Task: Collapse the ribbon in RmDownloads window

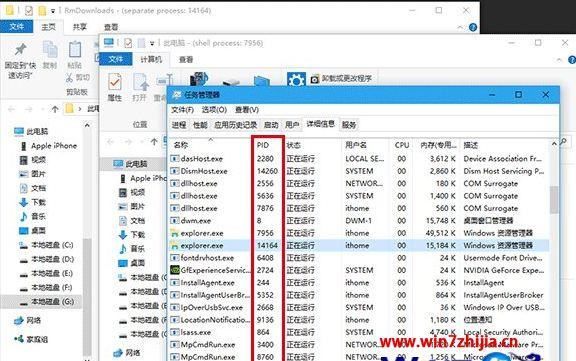Action: [x=460, y=28]
